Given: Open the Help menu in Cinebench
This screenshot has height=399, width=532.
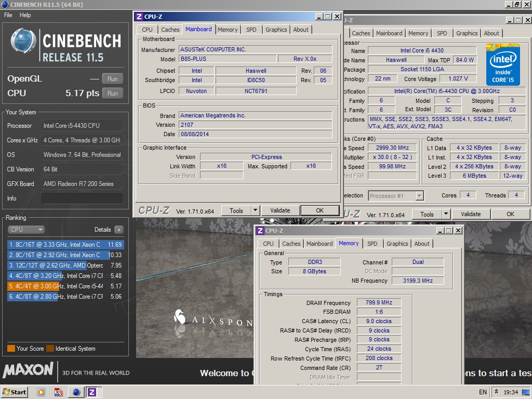Looking at the screenshot, I should pyautogui.click(x=25, y=15).
